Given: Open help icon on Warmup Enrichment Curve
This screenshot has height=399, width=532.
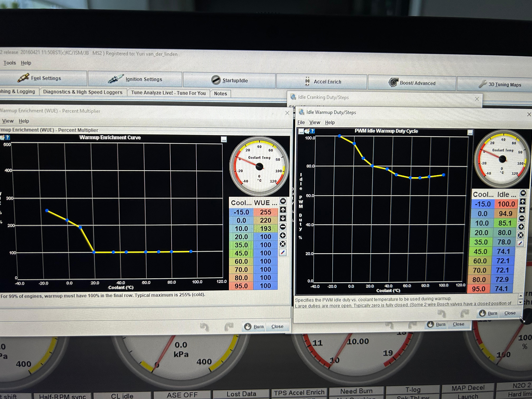Looking at the screenshot, I should [x=8, y=137].
